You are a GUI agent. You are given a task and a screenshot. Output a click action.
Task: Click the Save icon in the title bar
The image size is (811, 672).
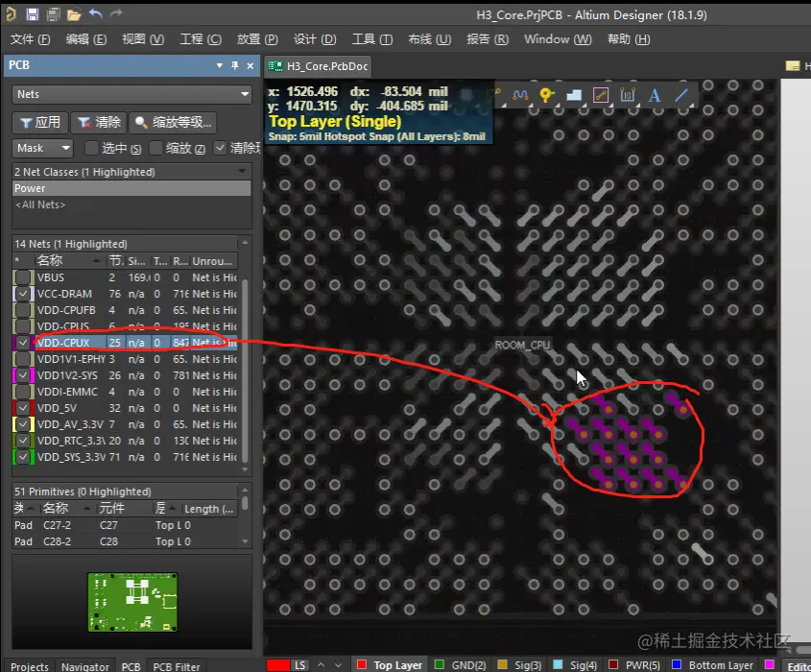(x=32, y=14)
